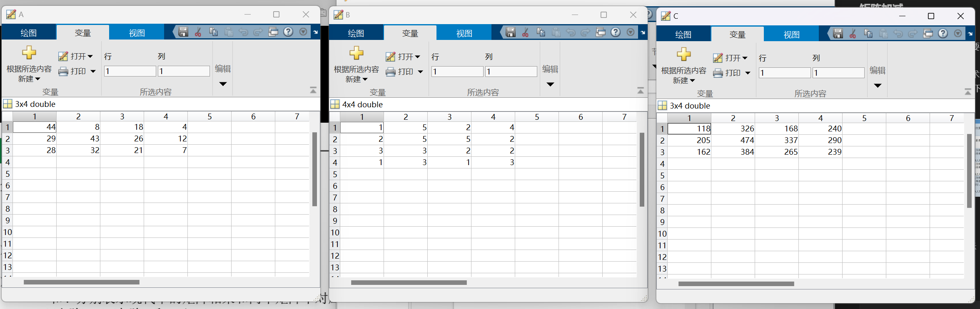The height and width of the screenshot is (309, 980).
Task: Select column header 3 in window A
Action: pos(122,116)
